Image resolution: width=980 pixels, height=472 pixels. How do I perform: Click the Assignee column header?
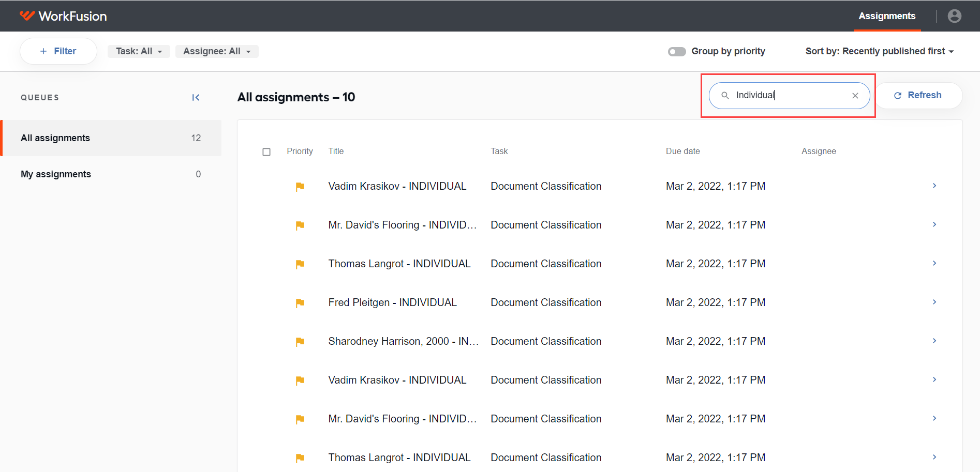tap(819, 151)
